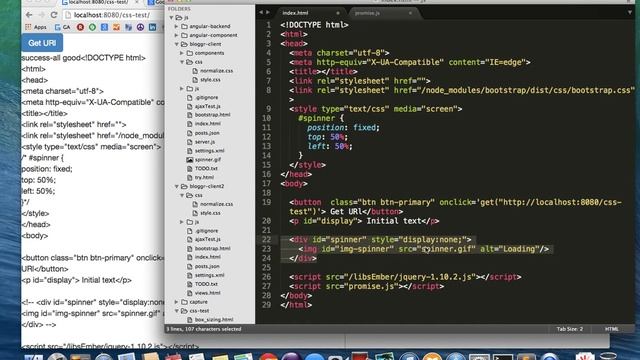Click the Get URl button
Image resolution: width=640 pixels, height=360 pixels.
coord(42,43)
